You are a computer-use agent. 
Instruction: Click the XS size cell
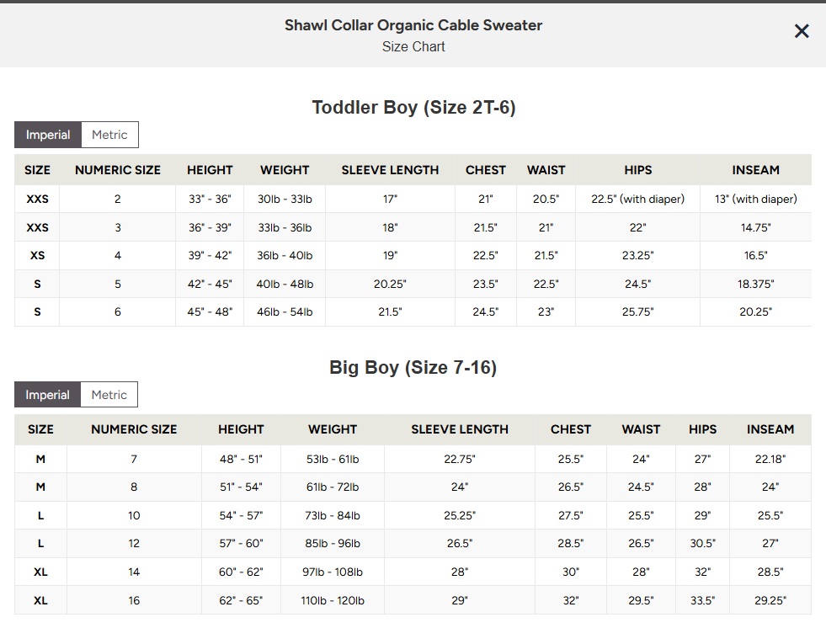tap(37, 255)
